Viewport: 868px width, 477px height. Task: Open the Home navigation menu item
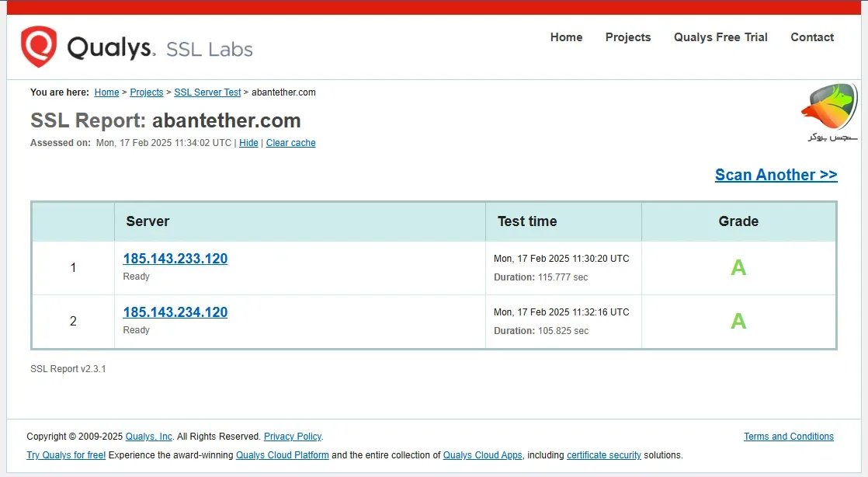tap(566, 37)
